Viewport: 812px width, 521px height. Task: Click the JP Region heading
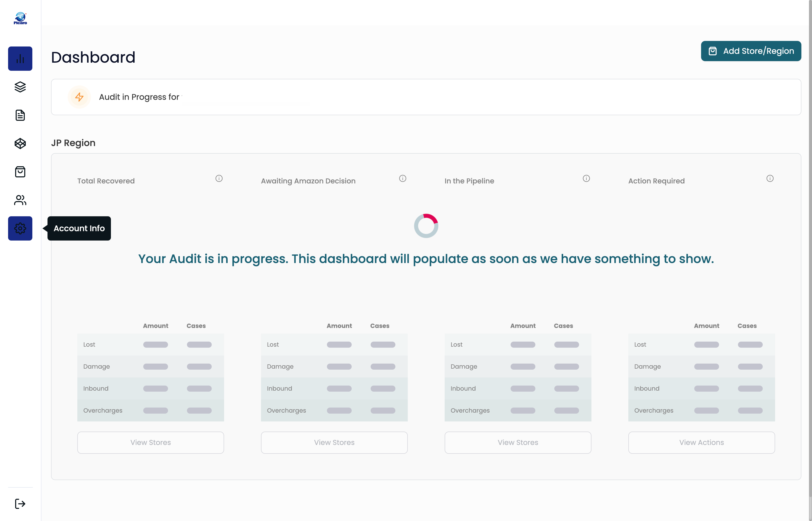point(73,143)
